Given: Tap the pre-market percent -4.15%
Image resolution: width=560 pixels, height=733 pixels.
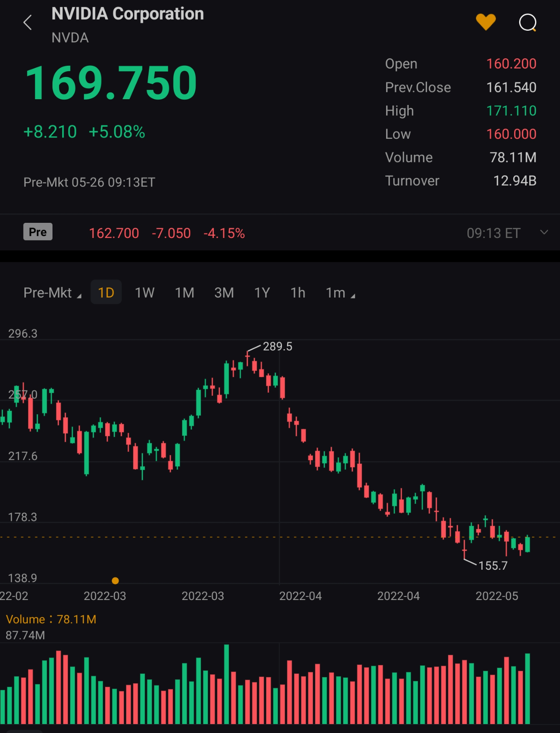Looking at the screenshot, I should 224,233.
